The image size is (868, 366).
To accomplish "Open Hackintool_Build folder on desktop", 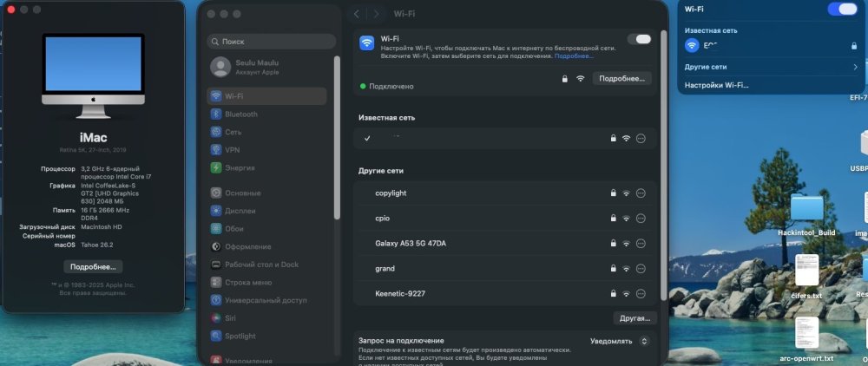I will (x=806, y=213).
